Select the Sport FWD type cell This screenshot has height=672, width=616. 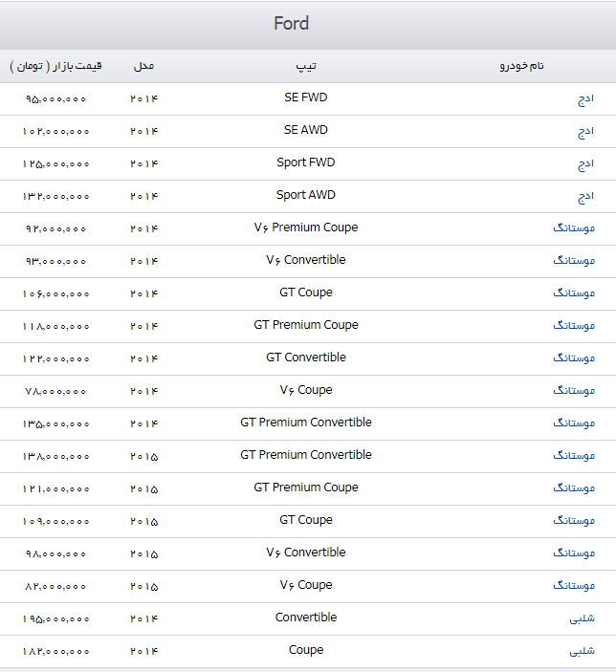[306, 163]
